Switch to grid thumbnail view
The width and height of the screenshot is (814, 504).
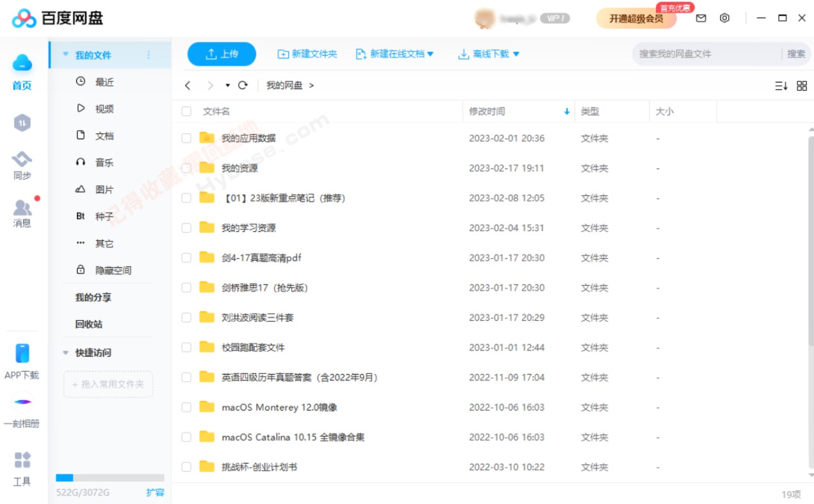point(802,86)
